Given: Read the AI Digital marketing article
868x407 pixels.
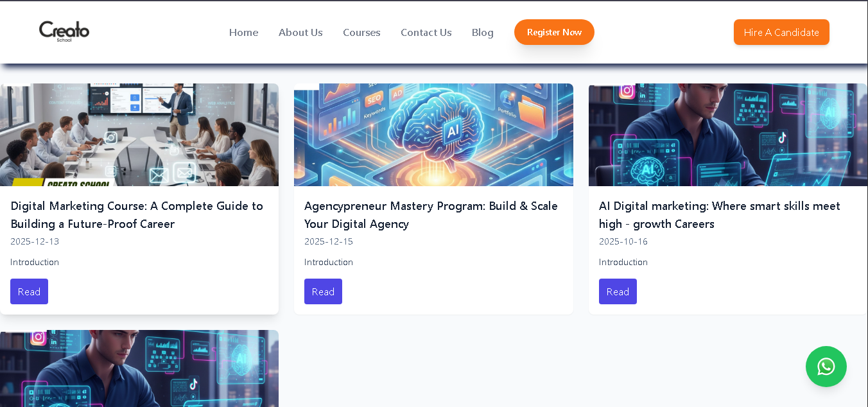Looking at the screenshot, I should tap(618, 291).
